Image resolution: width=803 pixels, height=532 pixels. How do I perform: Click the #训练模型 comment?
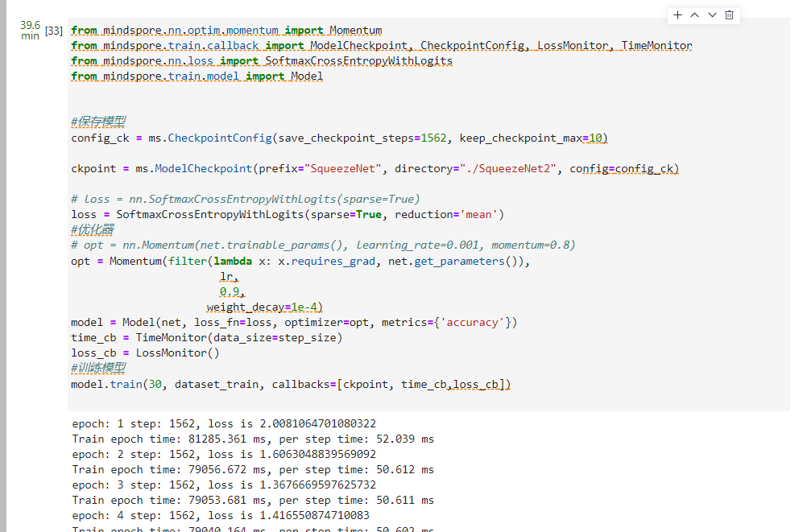coord(98,368)
